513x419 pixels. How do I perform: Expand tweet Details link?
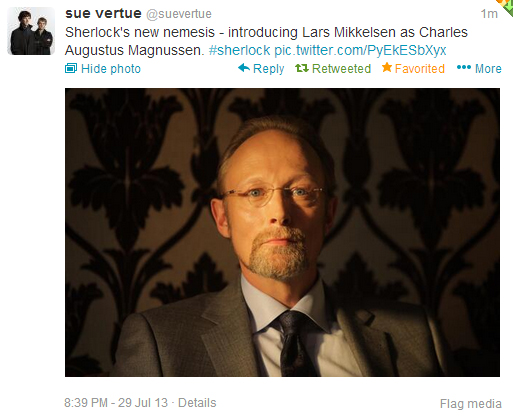click(x=197, y=403)
